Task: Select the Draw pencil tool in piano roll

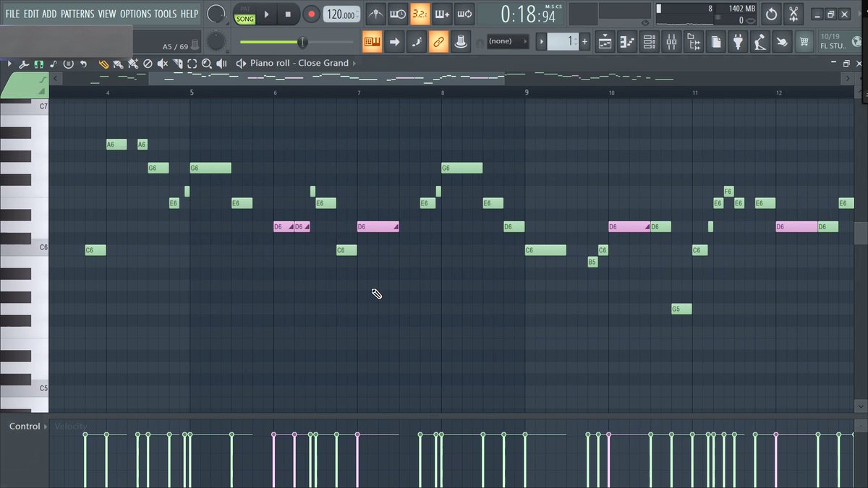Action: pyautogui.click(x=103, y=64)
